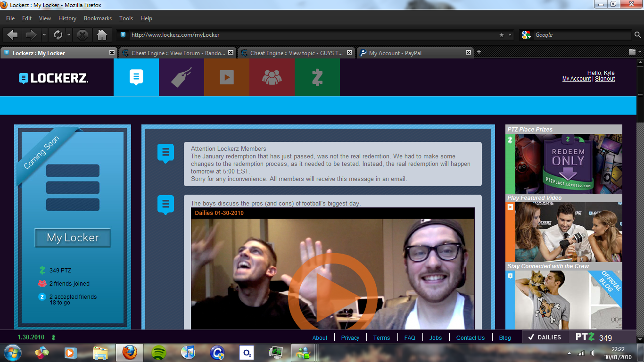
Task: Click the DAILIES check button
Action: [544, 337]
